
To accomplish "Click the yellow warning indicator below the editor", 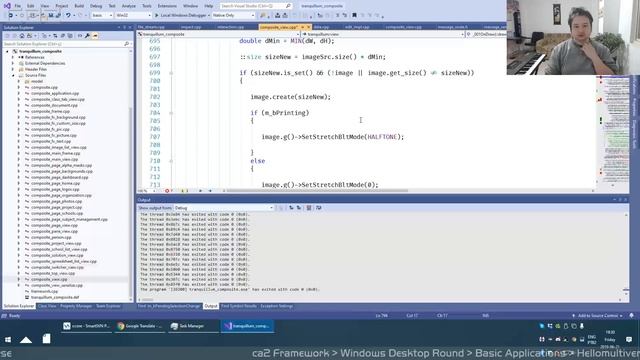I will (184, 191).
